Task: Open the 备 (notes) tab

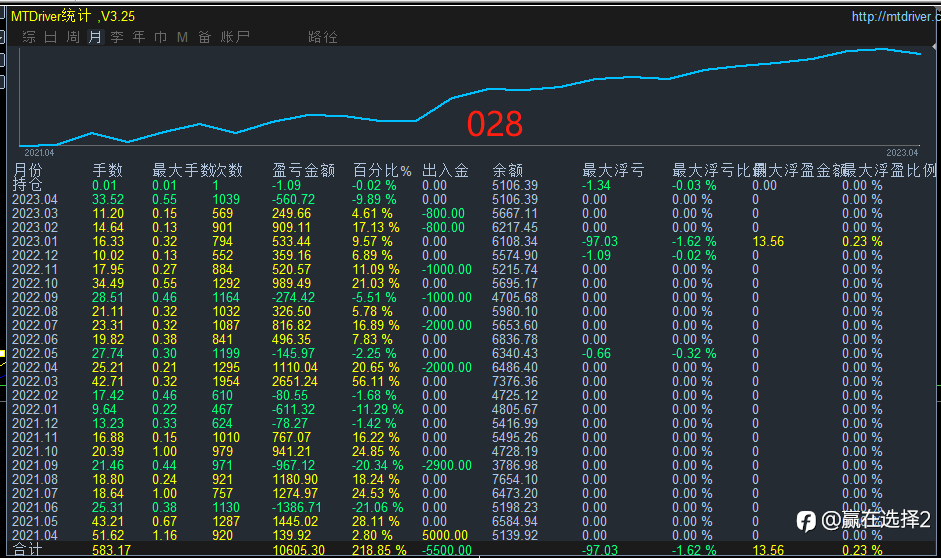Action: coord(204,37)
